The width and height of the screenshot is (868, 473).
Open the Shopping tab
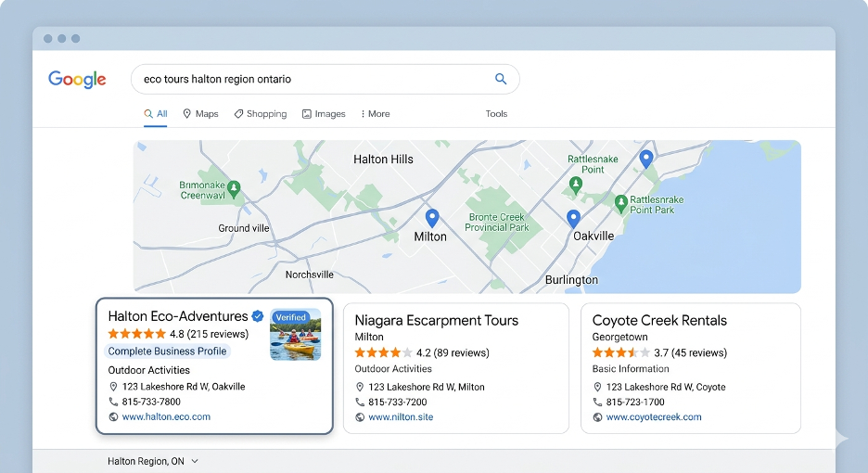[261, 113]
